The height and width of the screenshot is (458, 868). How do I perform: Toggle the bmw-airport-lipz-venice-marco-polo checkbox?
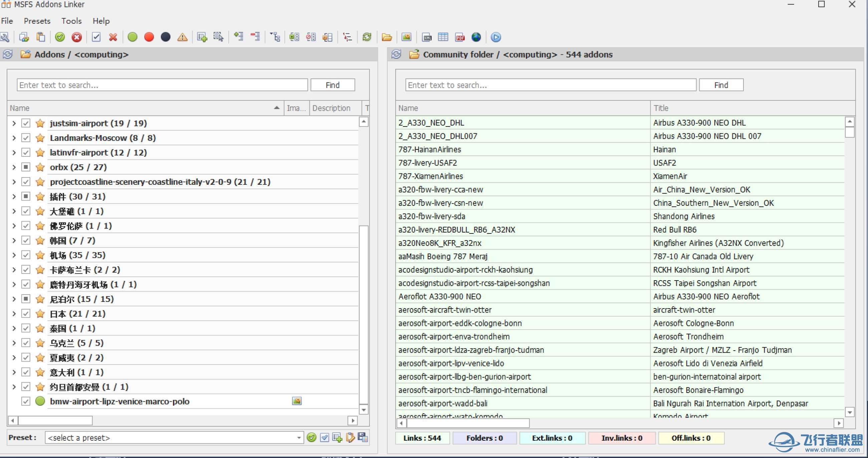pos(26,401)
